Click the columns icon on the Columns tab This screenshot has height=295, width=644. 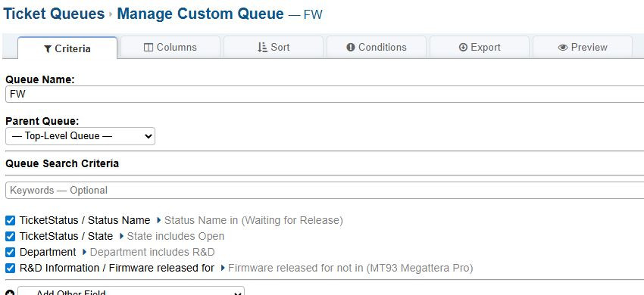coord(148,47)
